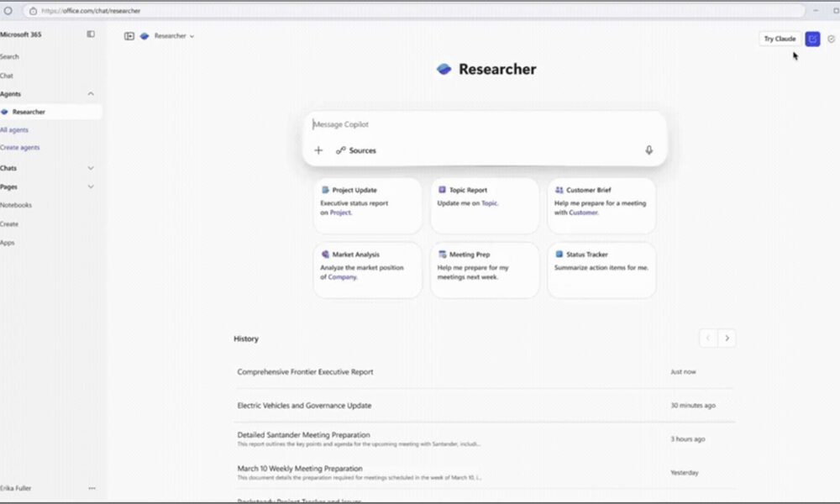Viewport: 840px width, 504px height.
Task: Click the Chats section label
Action: pos(8,168)
